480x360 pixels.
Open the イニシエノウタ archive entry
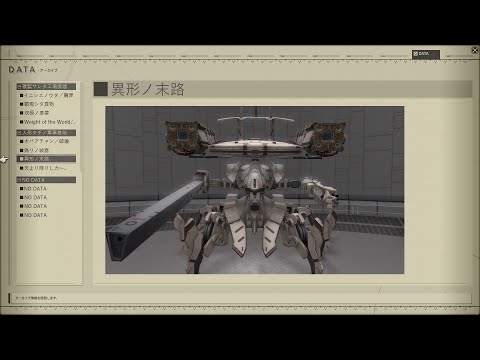click(46, 95)
